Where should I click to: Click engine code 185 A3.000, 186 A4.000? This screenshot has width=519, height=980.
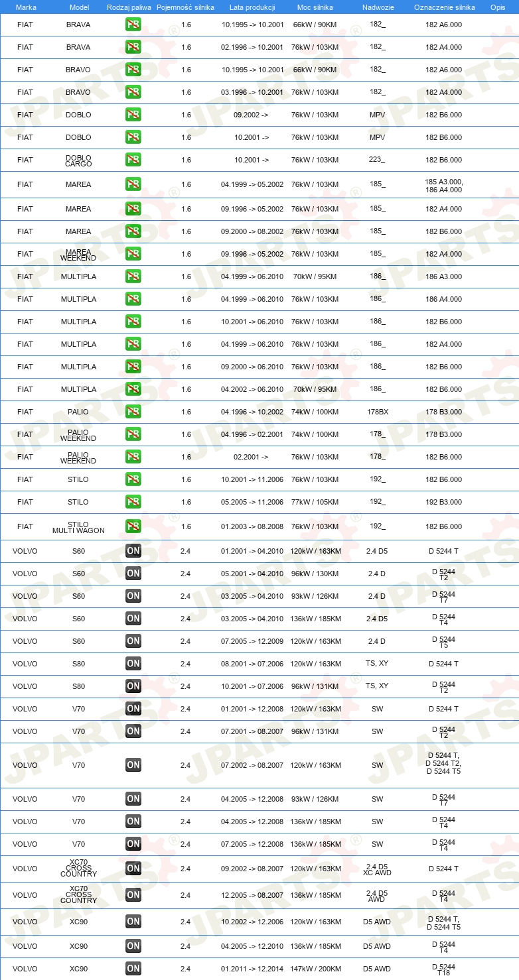444,185
